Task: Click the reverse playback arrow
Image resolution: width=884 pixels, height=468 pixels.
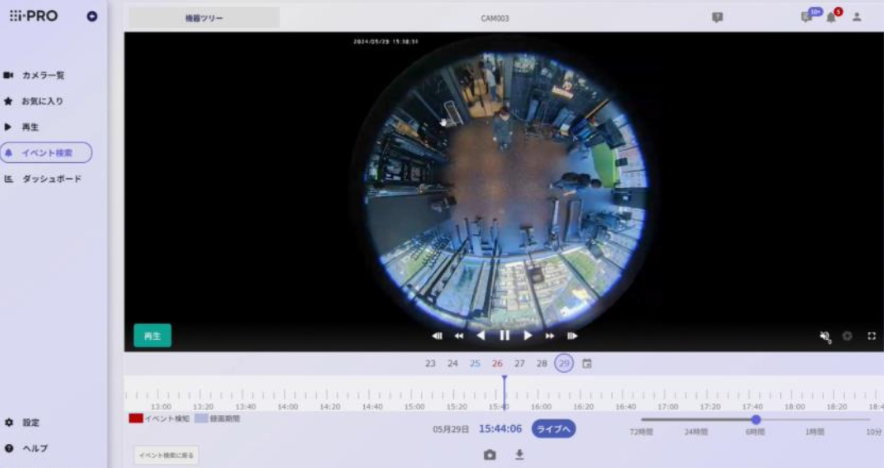Action: point(481,336)
